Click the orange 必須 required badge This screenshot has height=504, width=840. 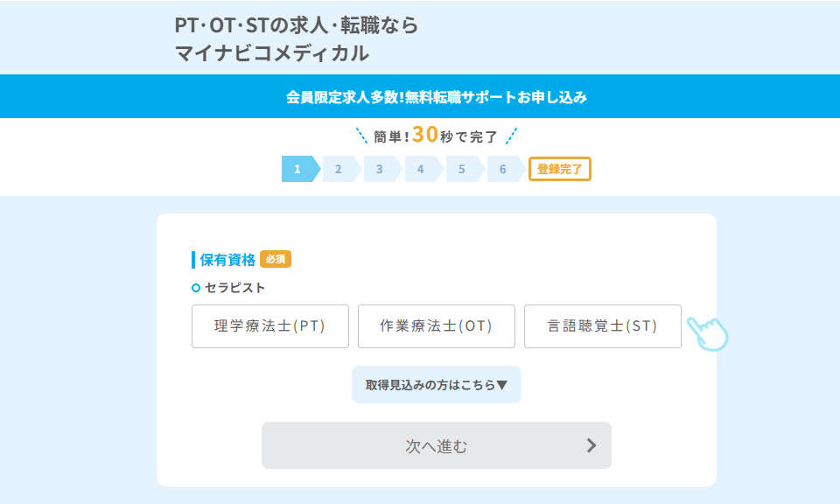point(276,259)
